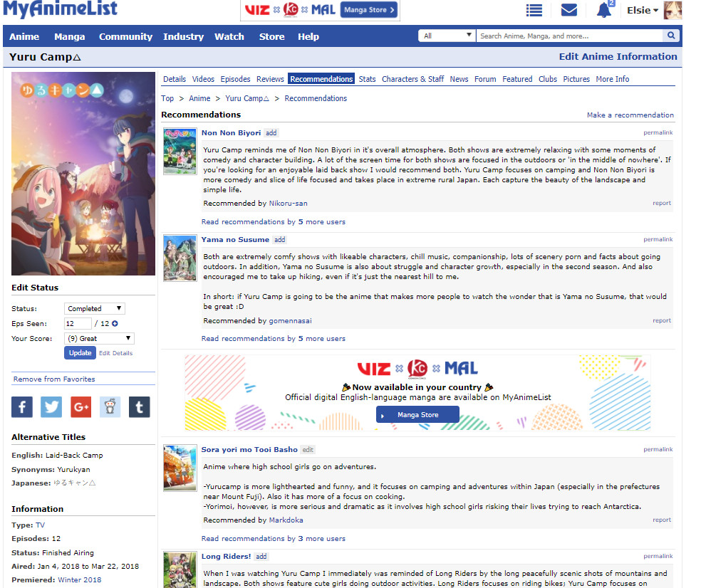Viewport: 701px width, 588px height.
Task: Switch to the Pictures tab
Action: [576, 79]
